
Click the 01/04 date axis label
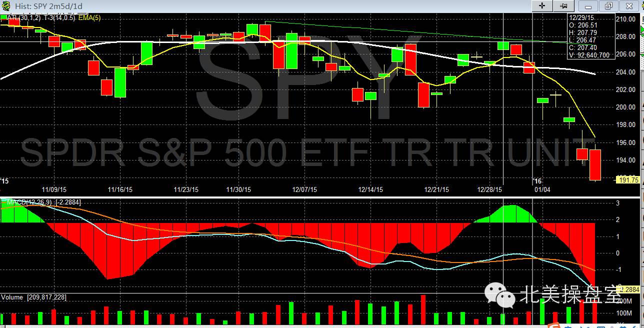(x=542, y=189)
